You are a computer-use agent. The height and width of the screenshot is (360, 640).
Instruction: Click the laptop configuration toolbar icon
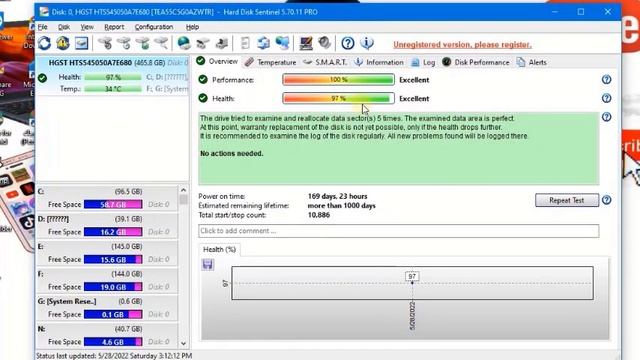[x=306, y=43]
